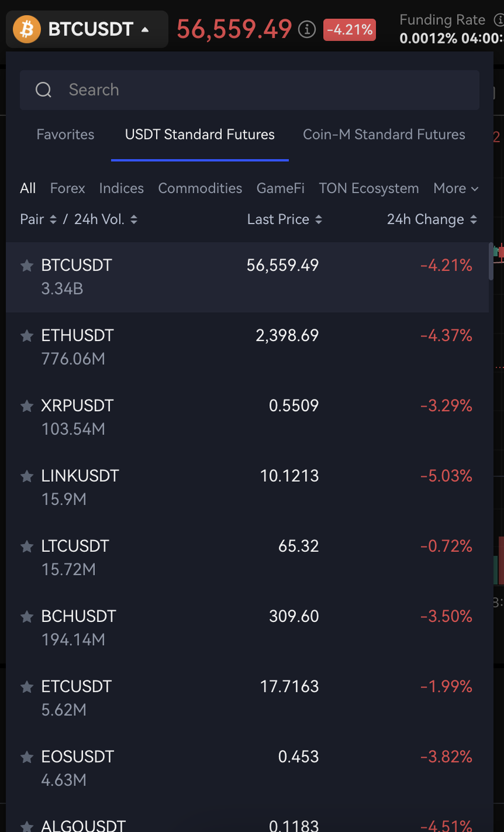Favorite BTCUSDT with its star

(27, 266)
